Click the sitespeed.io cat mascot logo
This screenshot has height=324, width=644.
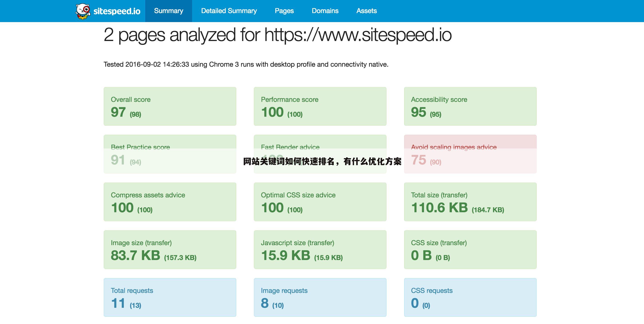[83, 11]
